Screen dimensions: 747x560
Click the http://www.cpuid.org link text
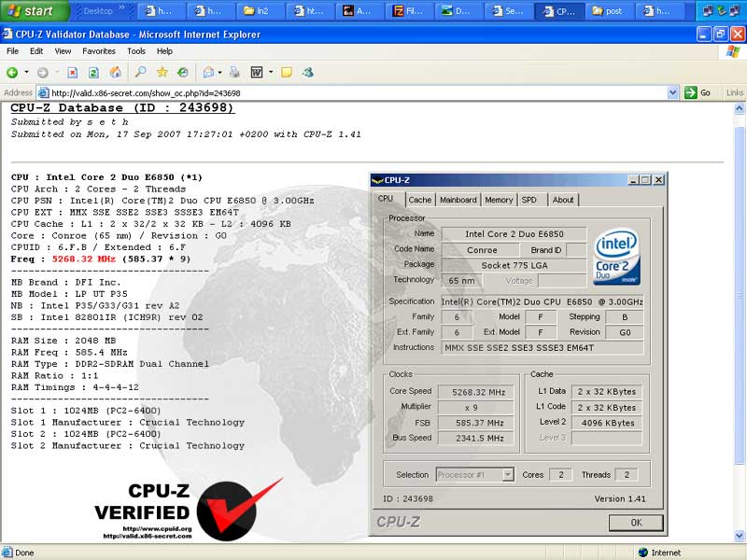click(x=157, y=528)
